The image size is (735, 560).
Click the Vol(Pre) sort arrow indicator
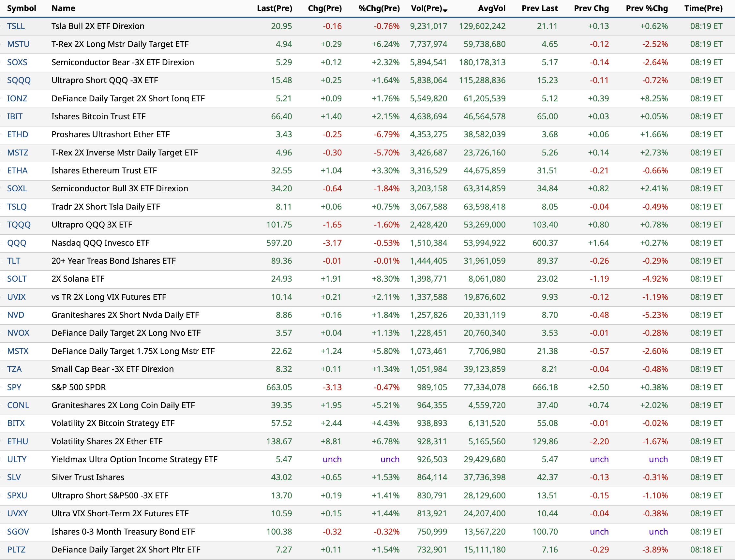click(445, 11)
